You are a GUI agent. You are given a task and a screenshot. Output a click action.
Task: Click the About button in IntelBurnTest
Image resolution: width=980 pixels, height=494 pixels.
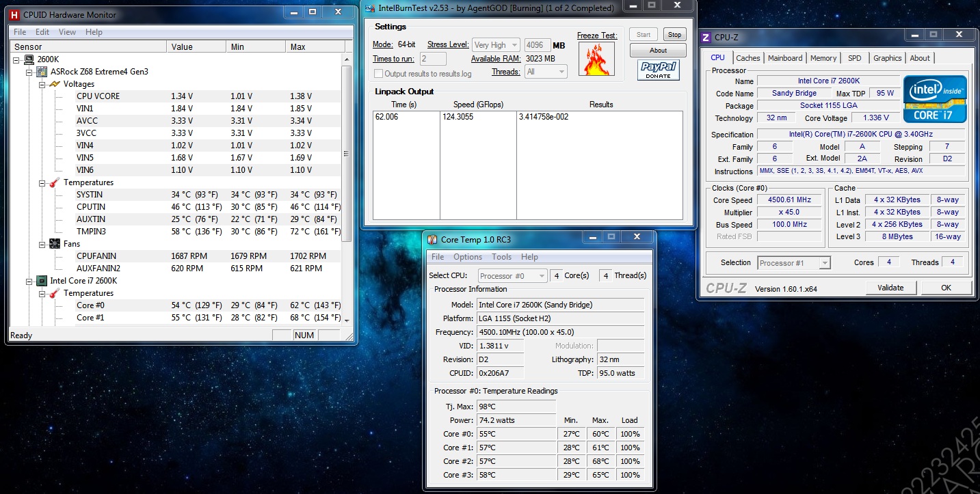[658, 51]
